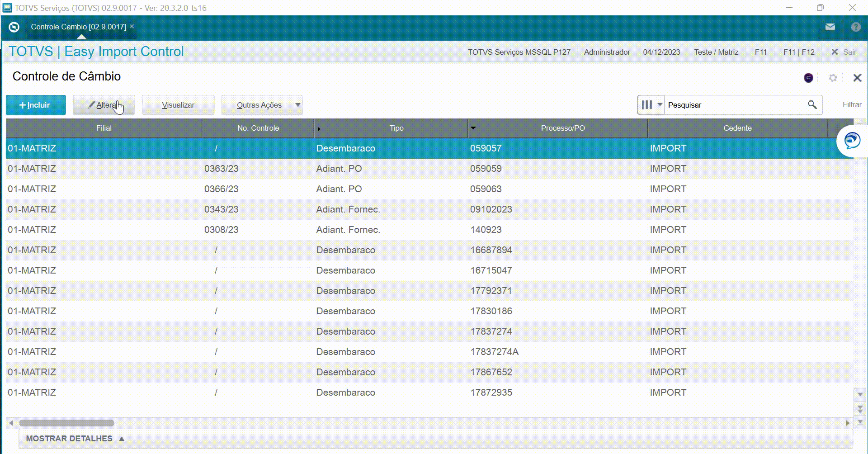The width and height of the screenshot is (868, 454).
Task: Open the chat assistant bubble icon
Action: click(x=852, y=141)
